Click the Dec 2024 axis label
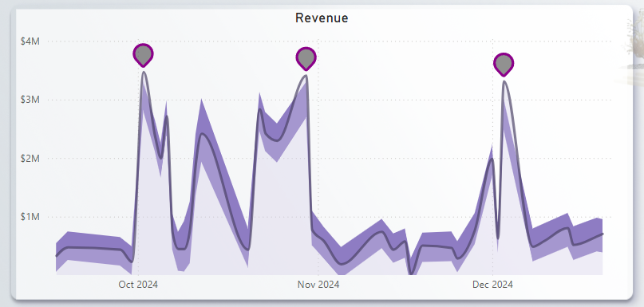 click(492, 285)
